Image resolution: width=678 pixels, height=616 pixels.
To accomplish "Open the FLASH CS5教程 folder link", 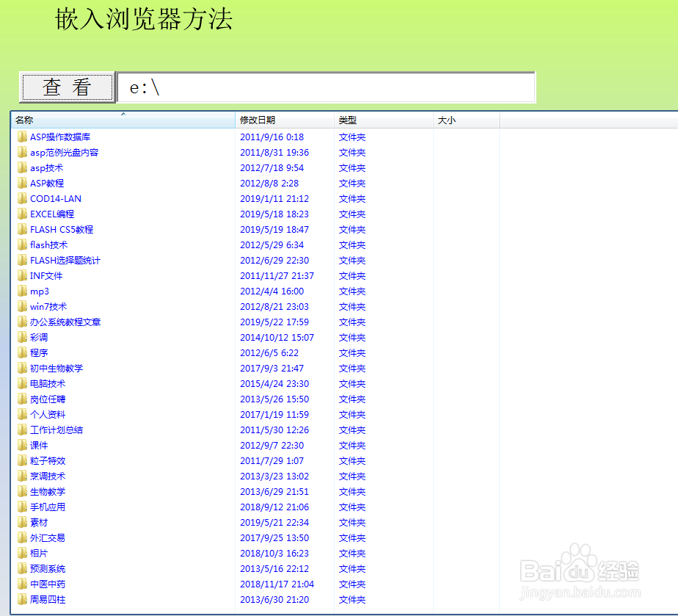I will pos(62,229).
